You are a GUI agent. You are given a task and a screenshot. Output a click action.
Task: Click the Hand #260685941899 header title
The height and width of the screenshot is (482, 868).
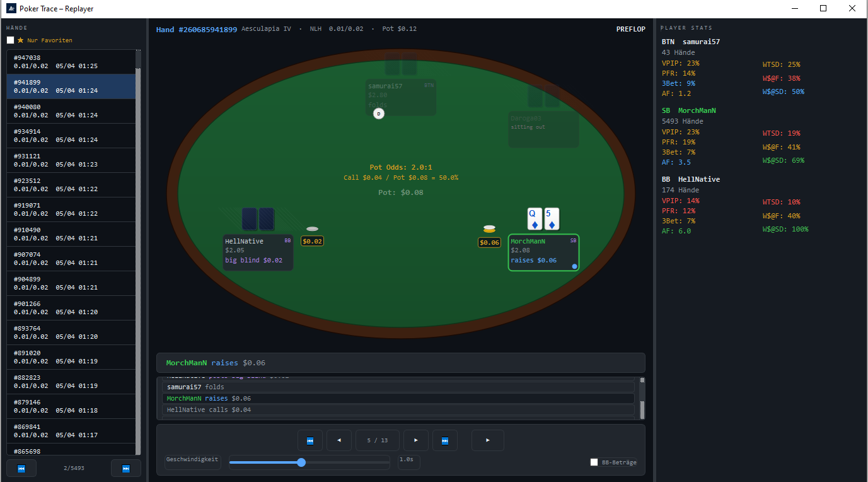pyautogui.click(x=197, y=29)
